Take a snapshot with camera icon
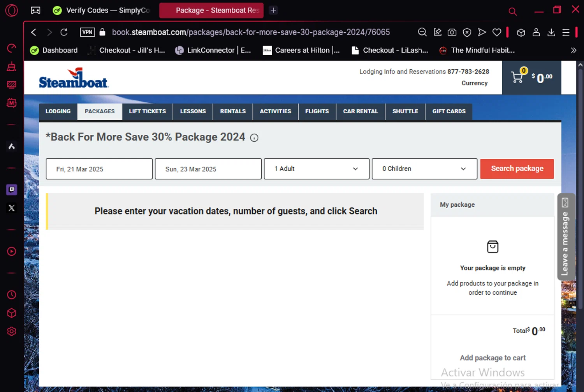This screenshot has width=584, height=392. pyautogui.click(x=452, y=32)
